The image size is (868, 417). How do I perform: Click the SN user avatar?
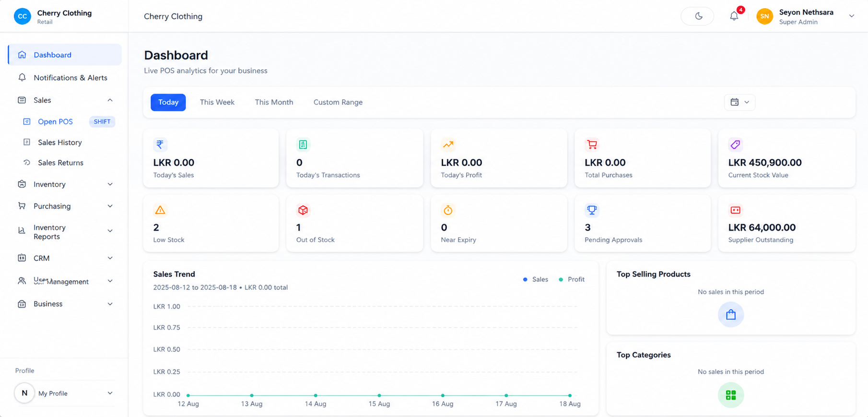pos(764,16)
